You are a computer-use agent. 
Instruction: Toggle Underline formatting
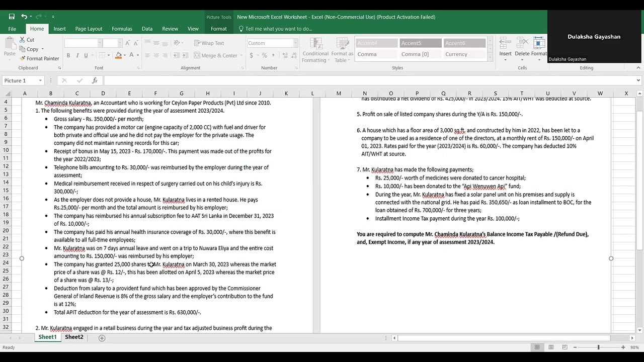tap(86, 55)
